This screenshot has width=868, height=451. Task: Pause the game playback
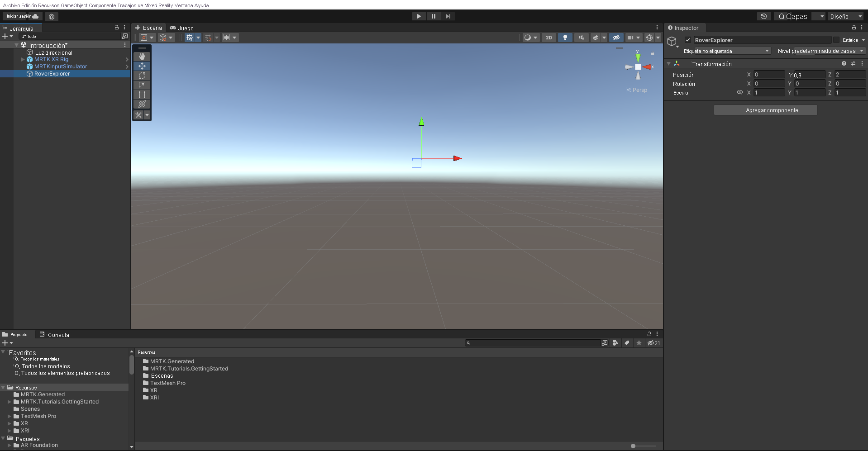click(433, 16)
